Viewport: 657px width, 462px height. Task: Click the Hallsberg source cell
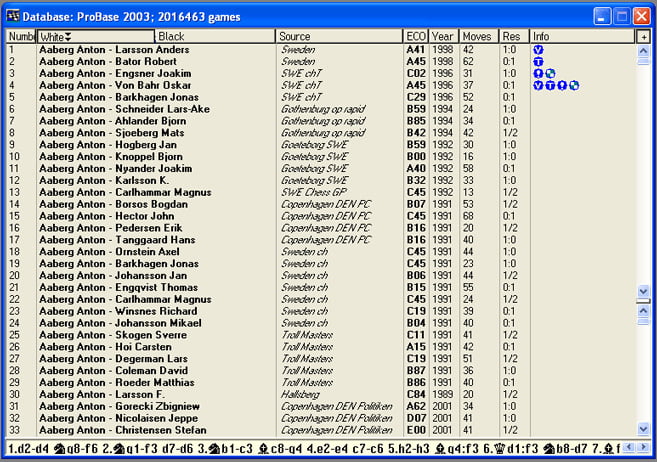pos(300,395)
